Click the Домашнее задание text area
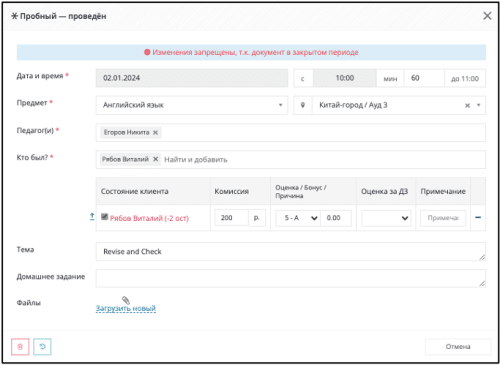 tap(291, 278)
